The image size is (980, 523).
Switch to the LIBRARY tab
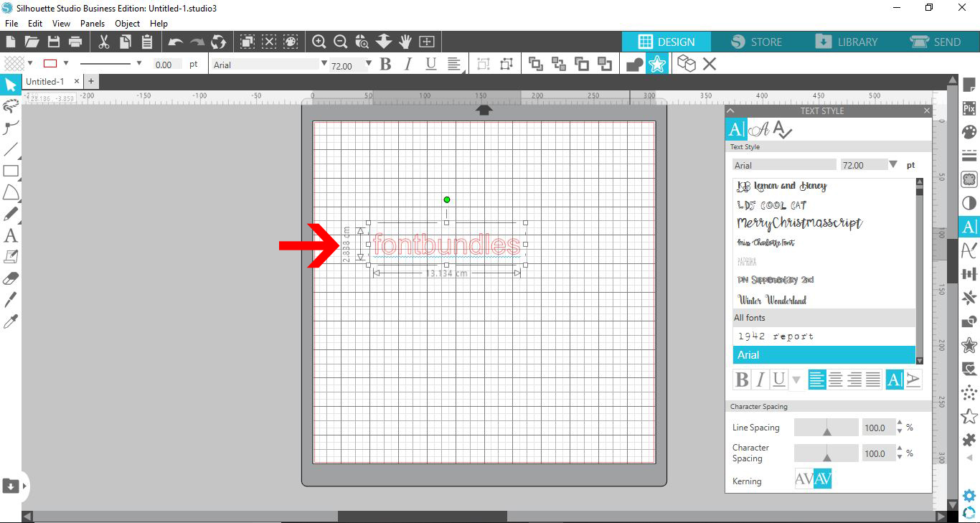point(846,42)
